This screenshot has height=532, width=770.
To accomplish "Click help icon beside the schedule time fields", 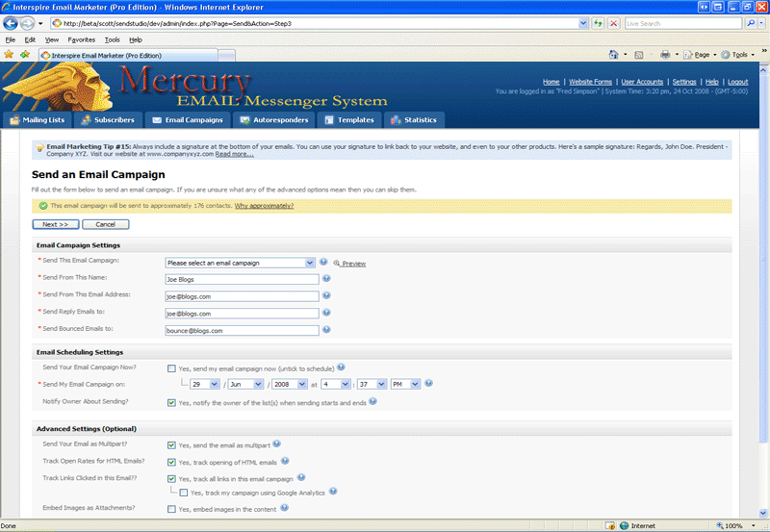I will click(x=428, y=383).
